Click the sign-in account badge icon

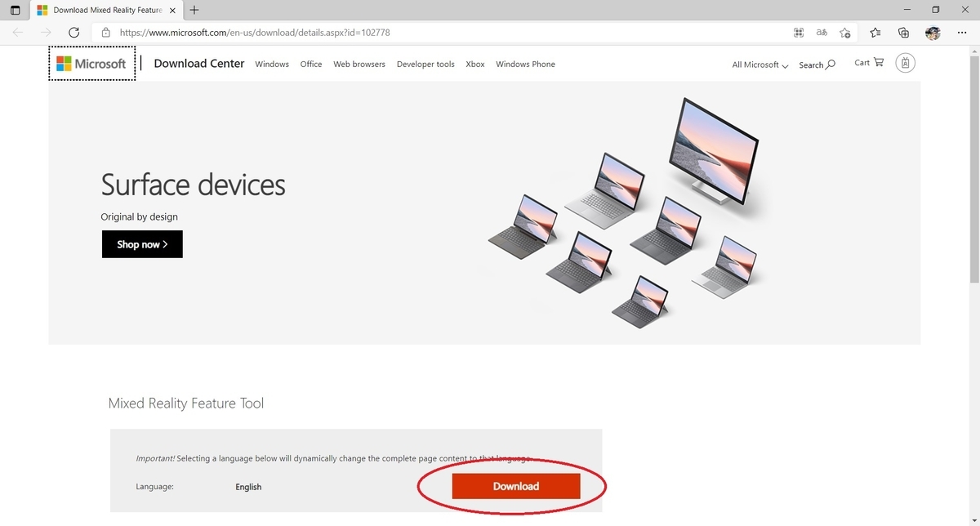[905, 63]
